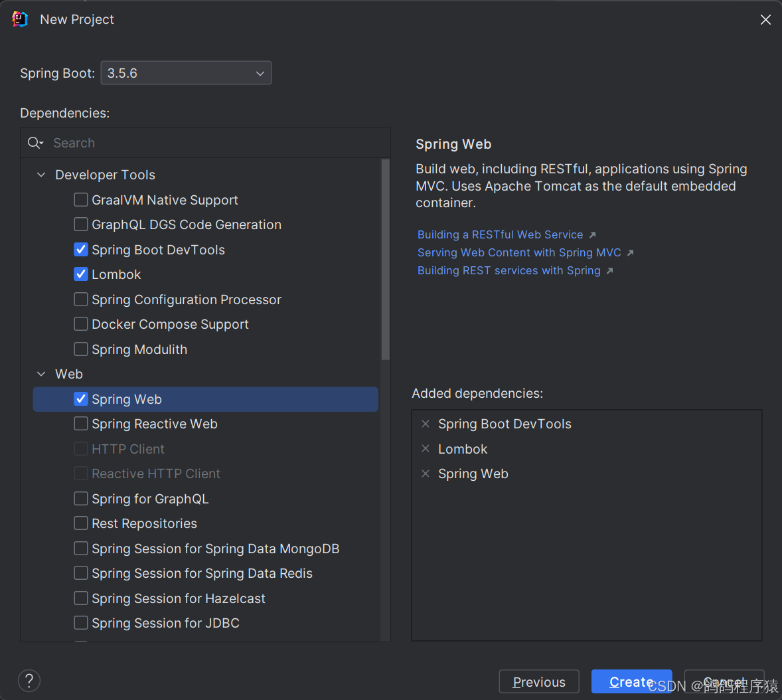782x700 pixels.
Task: Check Spring Session for Spring Data Redis
Action: [81, 573]
